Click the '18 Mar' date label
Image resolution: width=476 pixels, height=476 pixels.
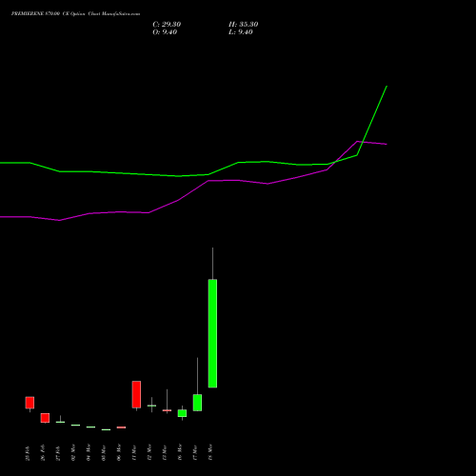click(210, 452)
